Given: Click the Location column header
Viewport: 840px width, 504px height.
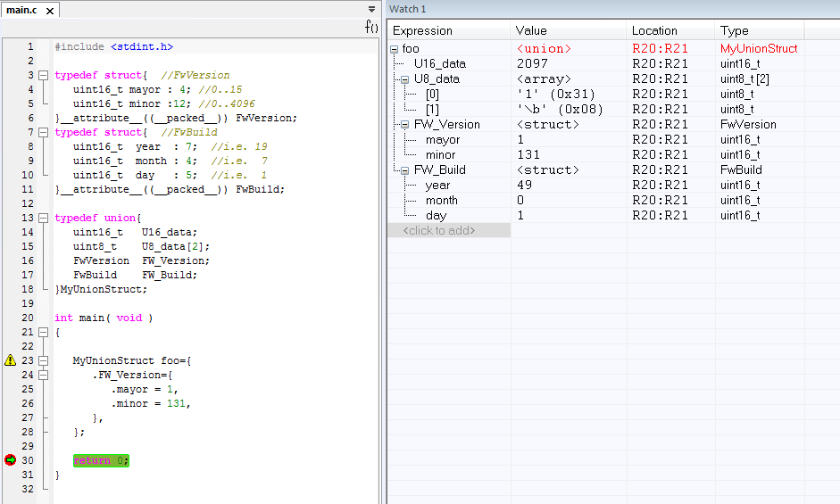Looking at the screenshot, I should 670,30.
